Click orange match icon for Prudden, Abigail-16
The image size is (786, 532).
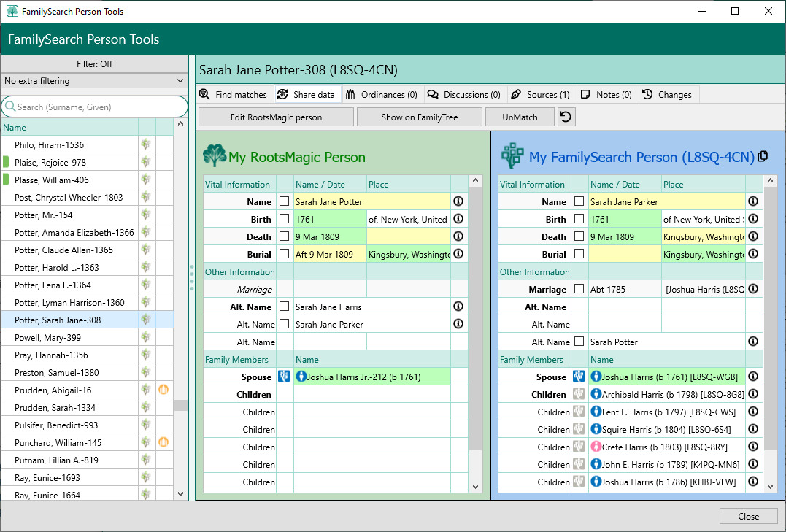[164, 390]
